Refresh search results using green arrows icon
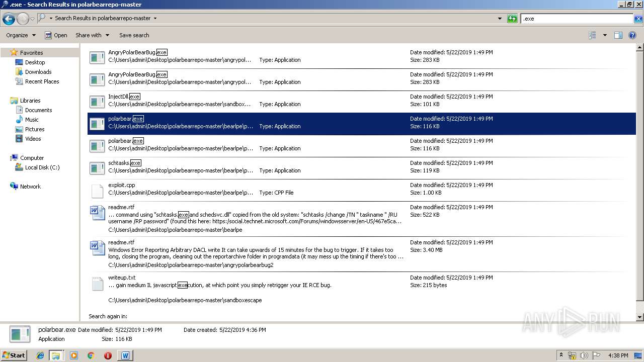This screenshot has height=362, width=644. coord(512,19)
